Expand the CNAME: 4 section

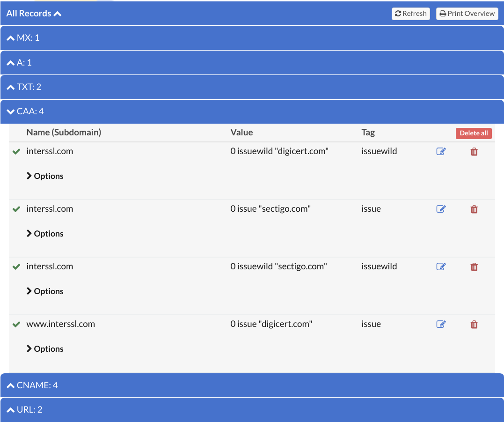click(252, 385)
